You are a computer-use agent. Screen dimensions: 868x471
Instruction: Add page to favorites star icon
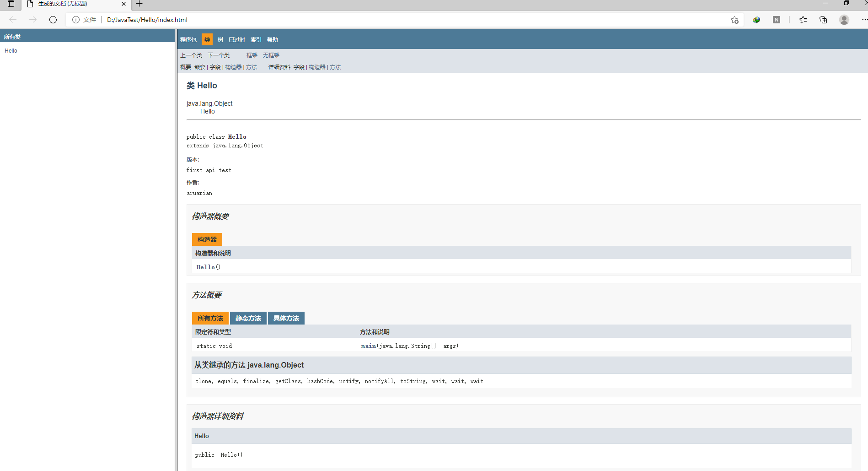coord(734,20)
